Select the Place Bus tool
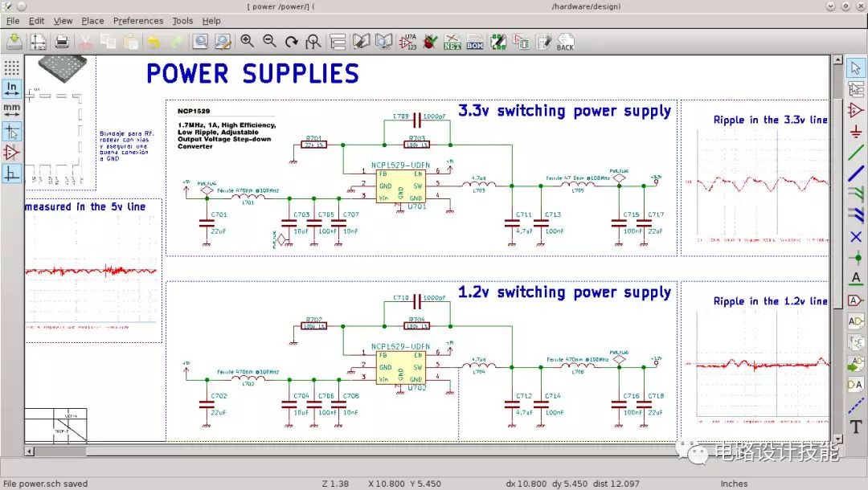The width and height of the screenshot is (868, 490). [856, 174]
